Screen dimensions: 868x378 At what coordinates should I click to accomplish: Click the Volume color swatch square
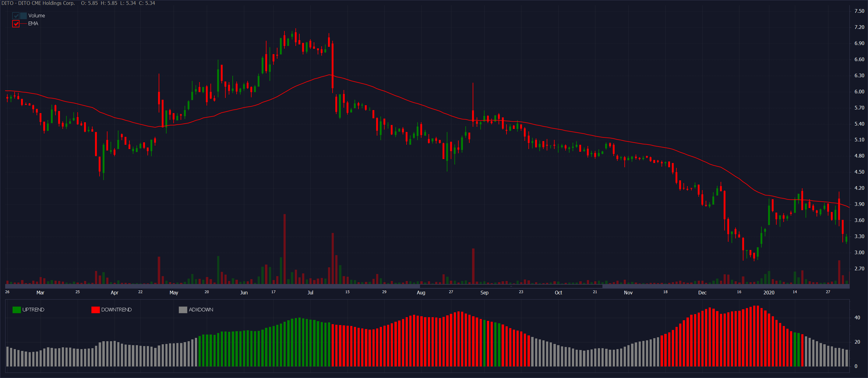pos(23,16)
